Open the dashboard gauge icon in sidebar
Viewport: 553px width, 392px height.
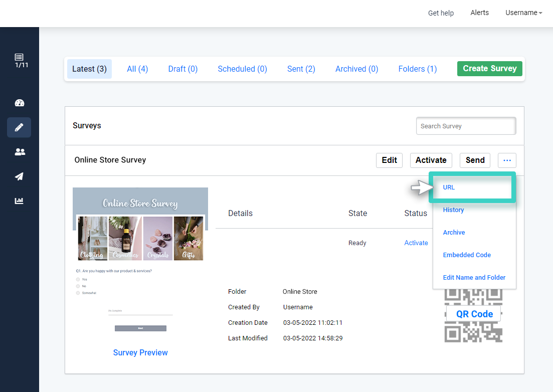pos(20,103)
